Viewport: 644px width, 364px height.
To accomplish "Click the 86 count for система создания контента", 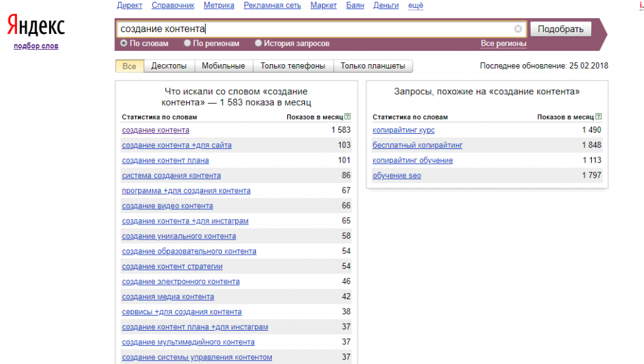I will pos(347,175).
